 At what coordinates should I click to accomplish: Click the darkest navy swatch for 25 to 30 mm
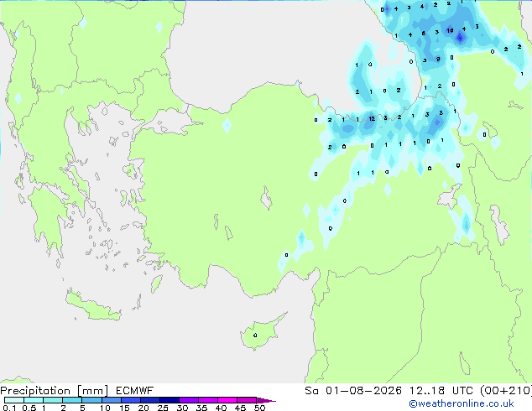pyautogui.click(x=169, y=400)
